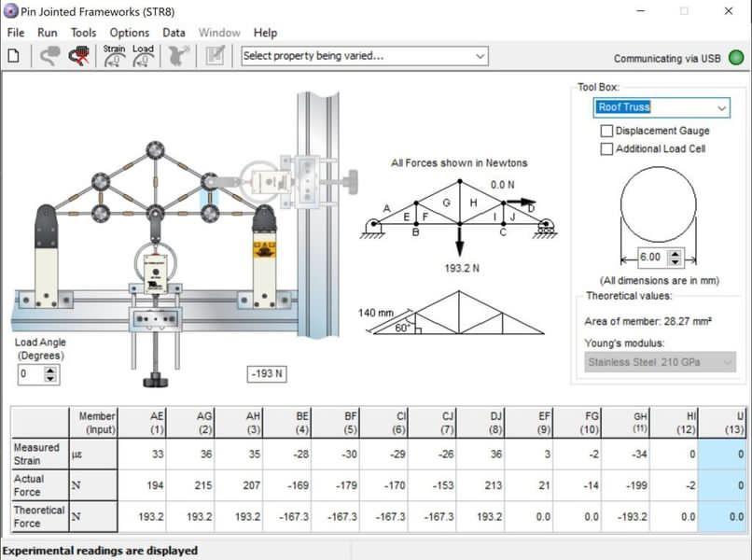Click the Load Angle degrees input field
The image size is (752, 560).
(32, 374)
